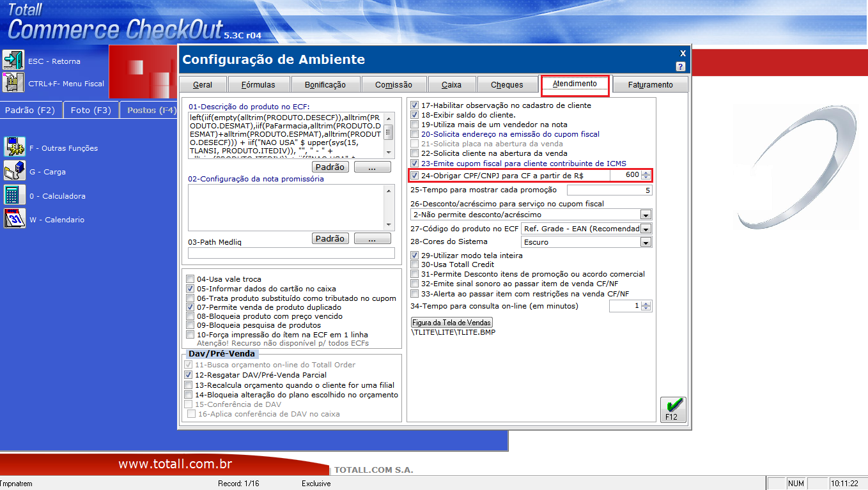
Task: Open the Faturamento tab
Action: pyautogui.click(x=650, y=84)
